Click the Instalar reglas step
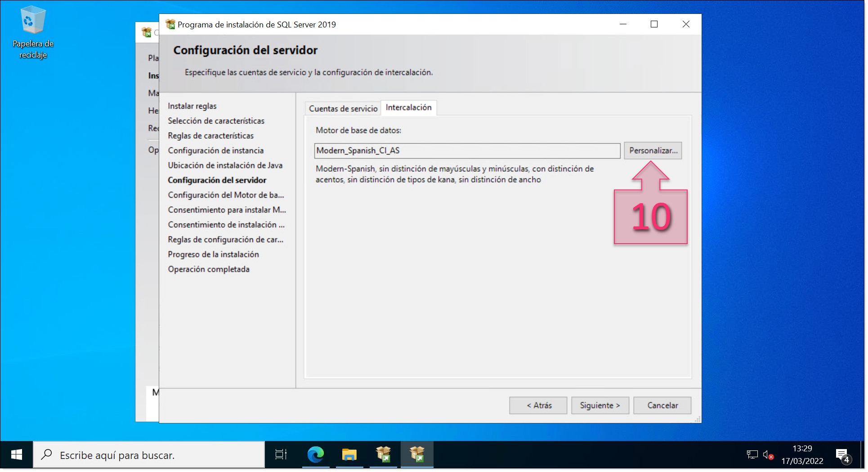The height and width of the screenshot is (472, 868). point(192,106)
